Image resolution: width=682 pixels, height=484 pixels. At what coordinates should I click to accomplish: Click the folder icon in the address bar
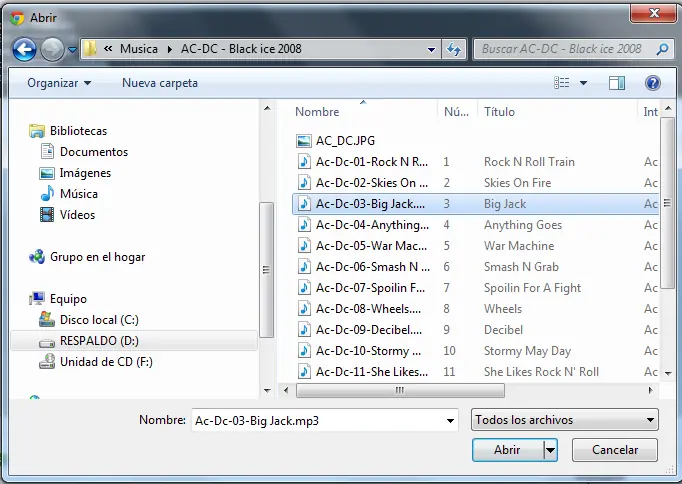tap(90, 49)
